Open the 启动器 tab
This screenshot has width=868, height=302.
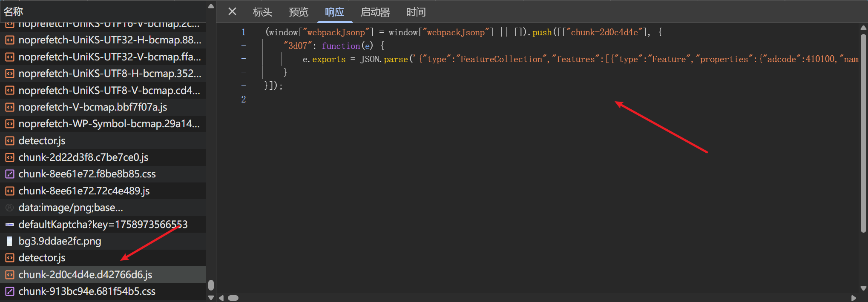(375, 12)
